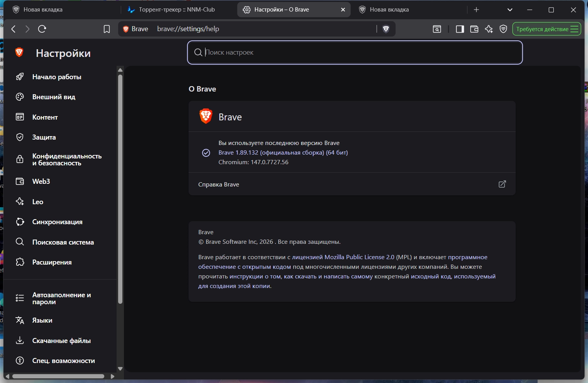
Task: Switch to Новая вкладка tab left of NNM-Club
Action: (x=62, y=10)
